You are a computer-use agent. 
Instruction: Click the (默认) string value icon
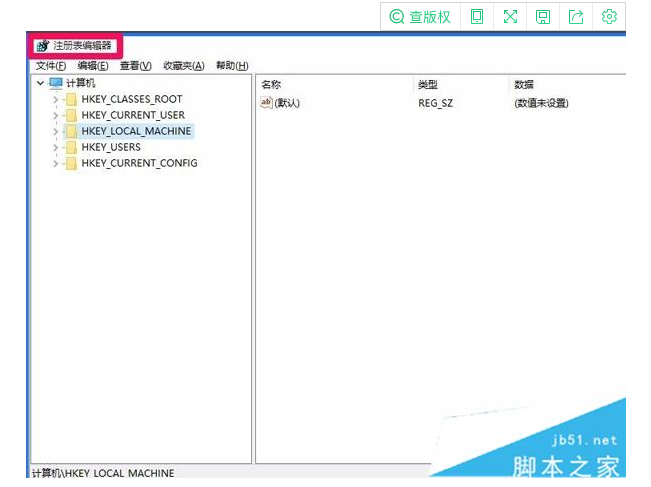[266, 102]
